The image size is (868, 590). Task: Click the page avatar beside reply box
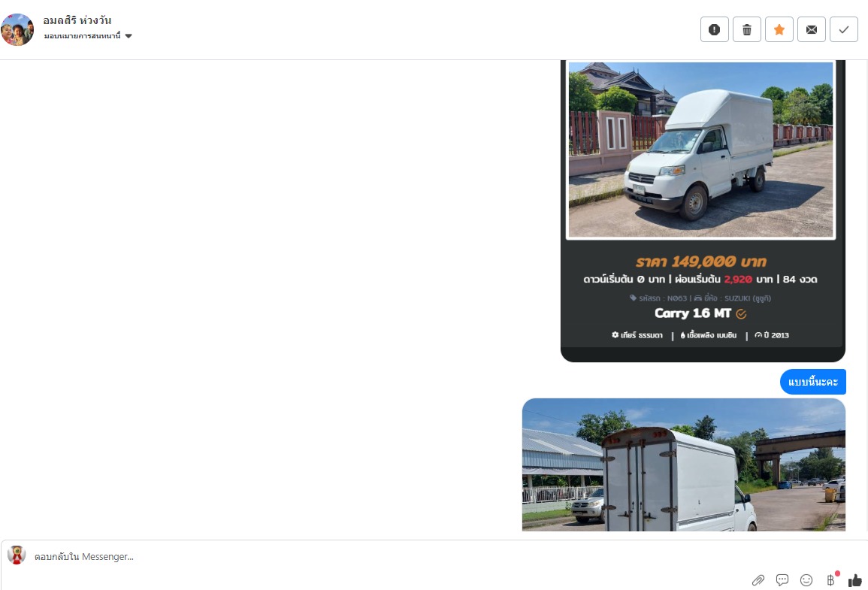[17, 555]
